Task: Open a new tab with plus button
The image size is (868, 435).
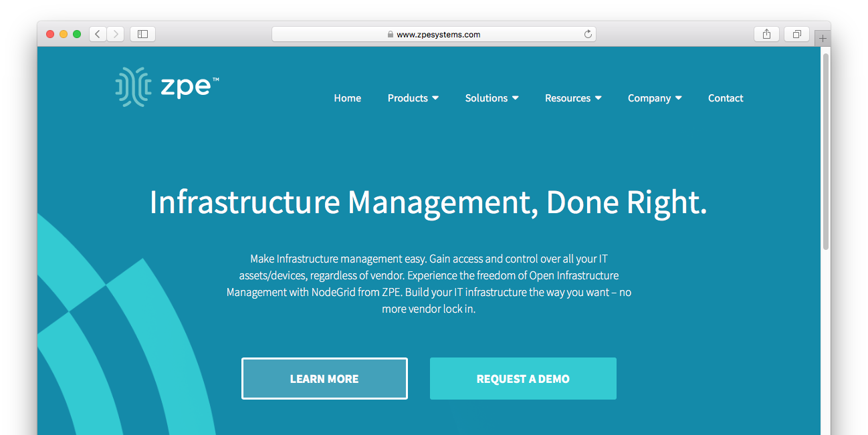Action: [823, 39]
